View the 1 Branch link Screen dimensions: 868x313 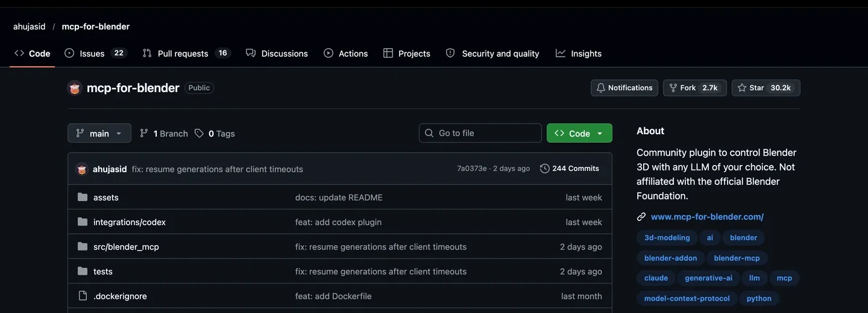pyautogui.click(x=164, y=134)
